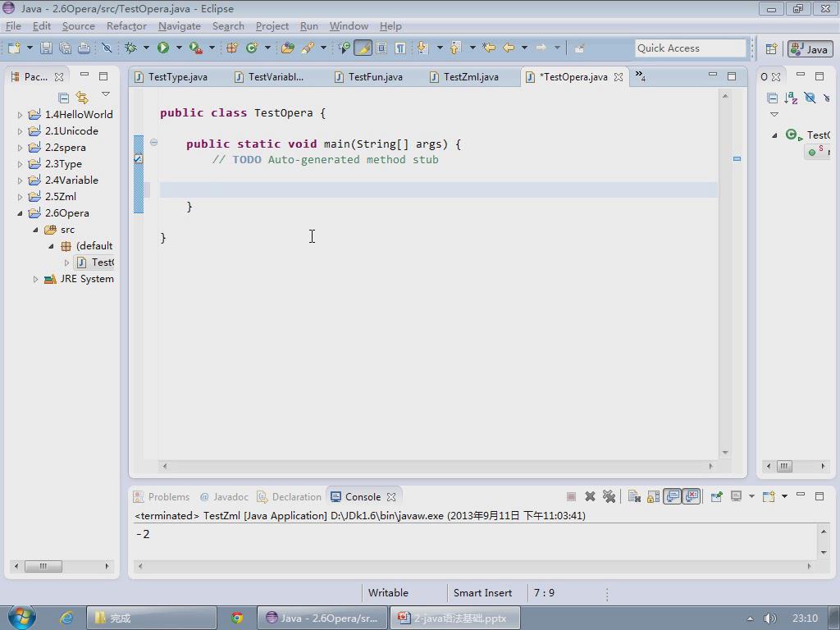Viewport: 840px width, 630px height.
Task: Clear the Console output icon
Action: tap(634, 496)
